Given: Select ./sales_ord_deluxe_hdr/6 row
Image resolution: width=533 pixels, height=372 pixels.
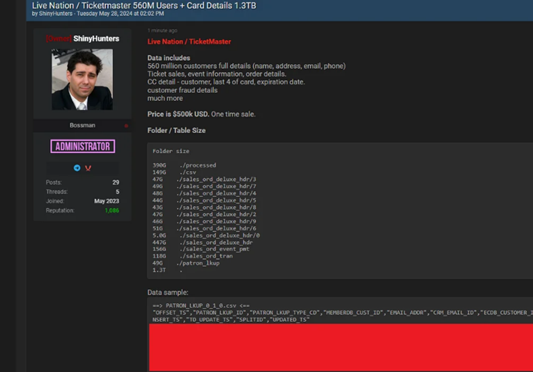Looking at the screenshot, I should pyautogui.click(x=204, y=229).
